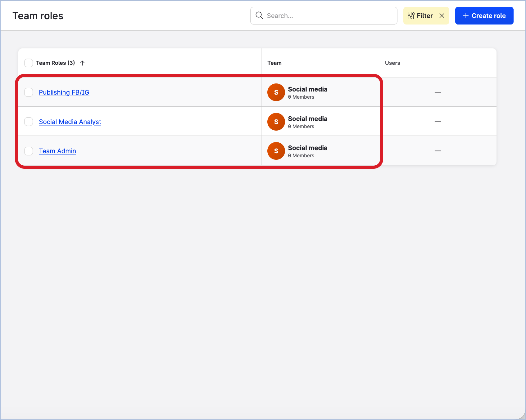526x420 pixels.
Task: Focus the Search input field
Action: [x=329, y=16]
